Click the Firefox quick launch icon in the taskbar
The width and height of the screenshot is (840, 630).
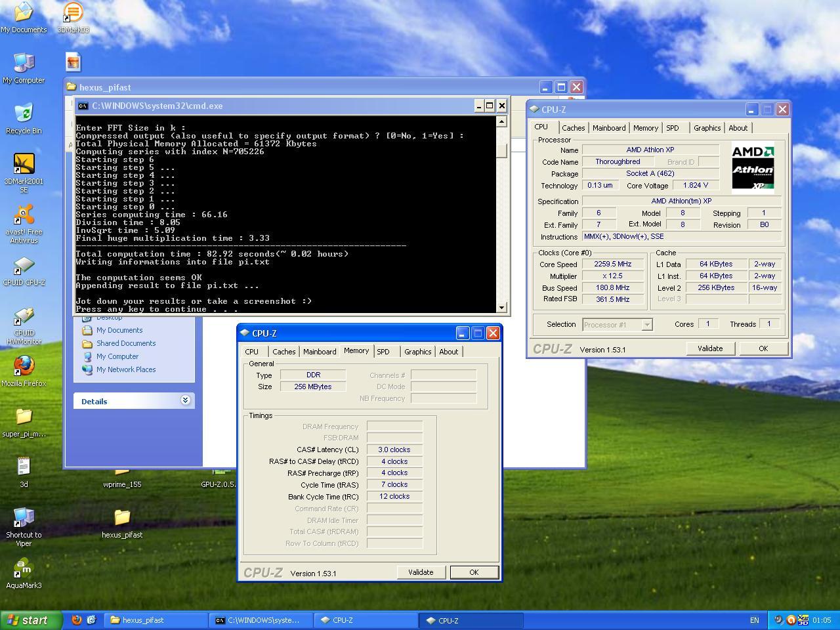[77, 619]
